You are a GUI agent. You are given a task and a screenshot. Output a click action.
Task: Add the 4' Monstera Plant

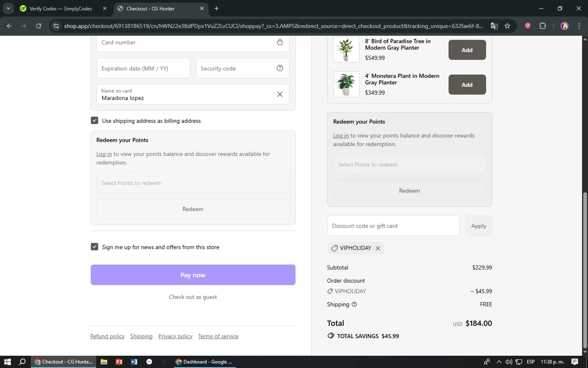(467, 85)
